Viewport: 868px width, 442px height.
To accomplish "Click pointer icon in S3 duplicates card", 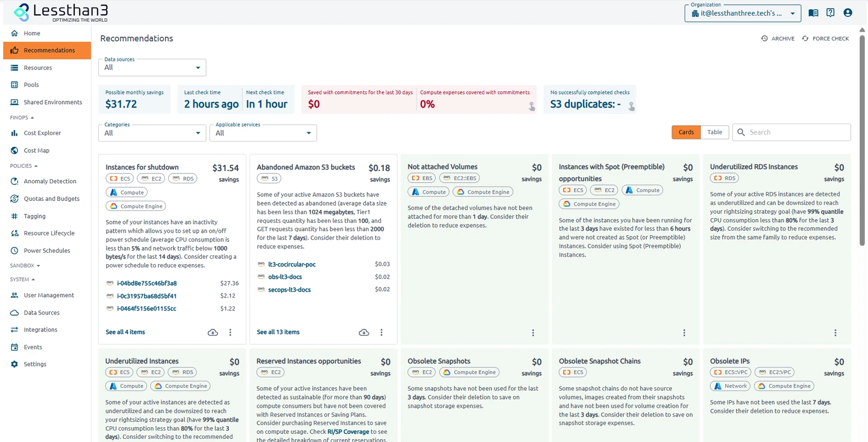I will pyautogui.click(x=631, y=107).
